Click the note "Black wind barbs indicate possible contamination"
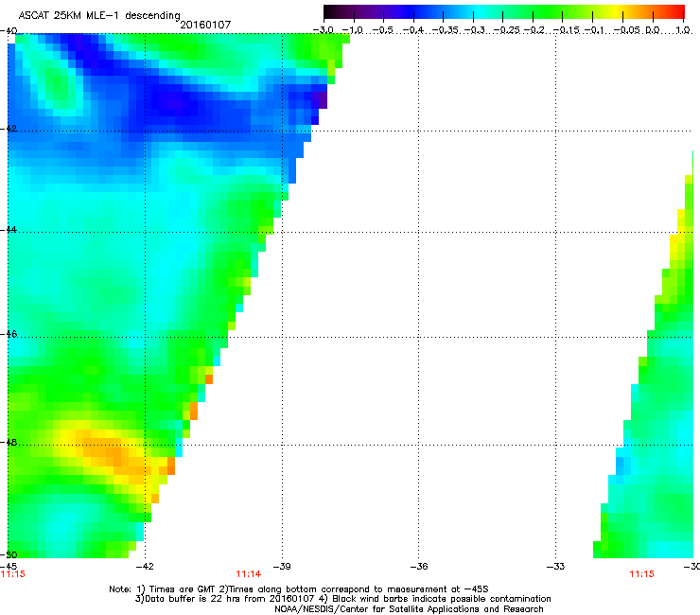700x615 pixels. tap(442, 599)
